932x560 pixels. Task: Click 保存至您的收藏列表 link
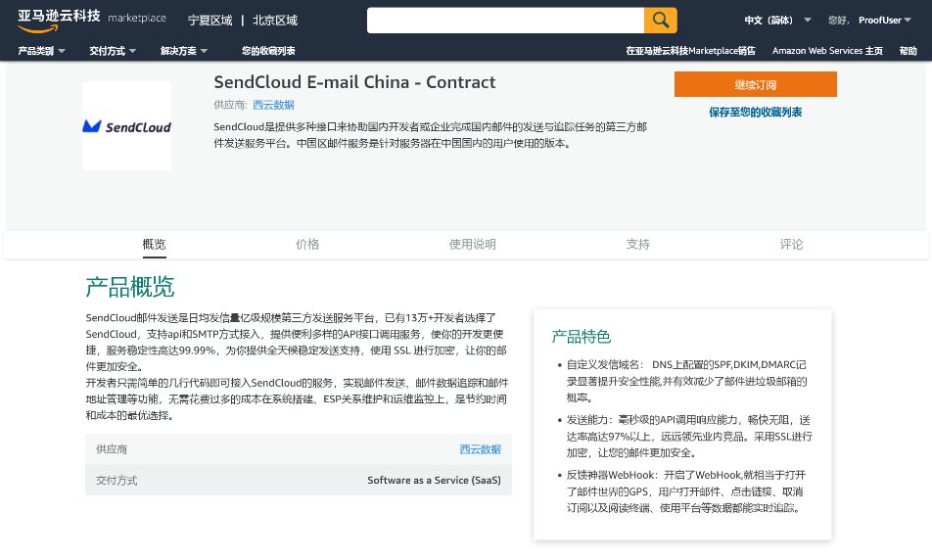click(756, 113)
